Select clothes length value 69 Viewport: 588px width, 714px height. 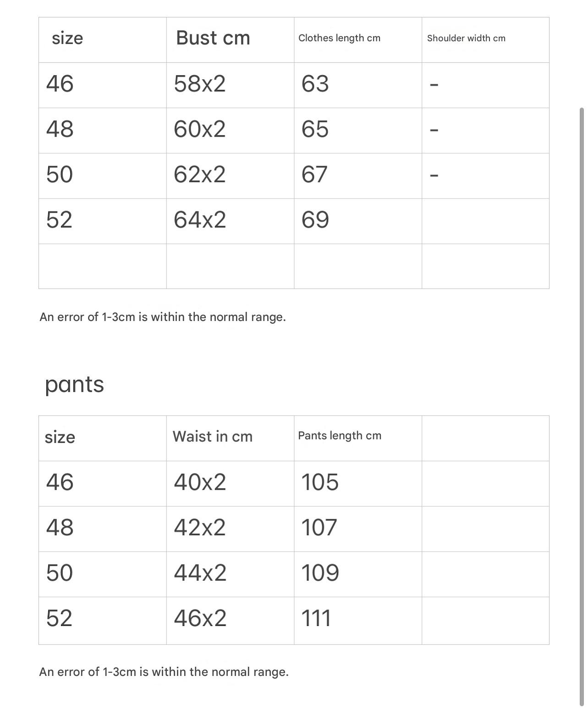[315, 220]
